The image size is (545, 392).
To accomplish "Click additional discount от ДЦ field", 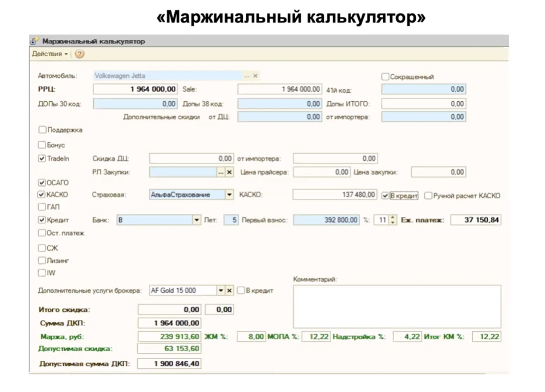I will point(280,117).
